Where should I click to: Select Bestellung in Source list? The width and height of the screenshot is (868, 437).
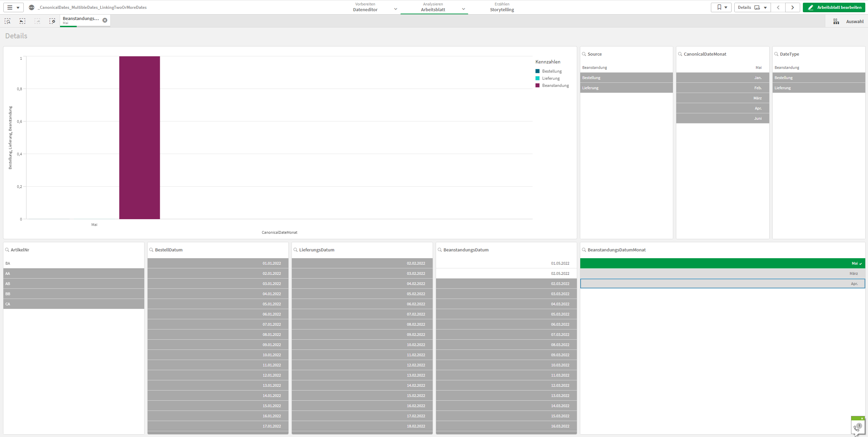626,78
